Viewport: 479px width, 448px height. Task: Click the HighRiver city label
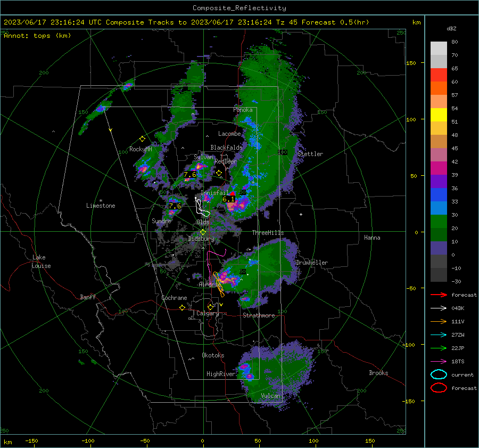220,374
